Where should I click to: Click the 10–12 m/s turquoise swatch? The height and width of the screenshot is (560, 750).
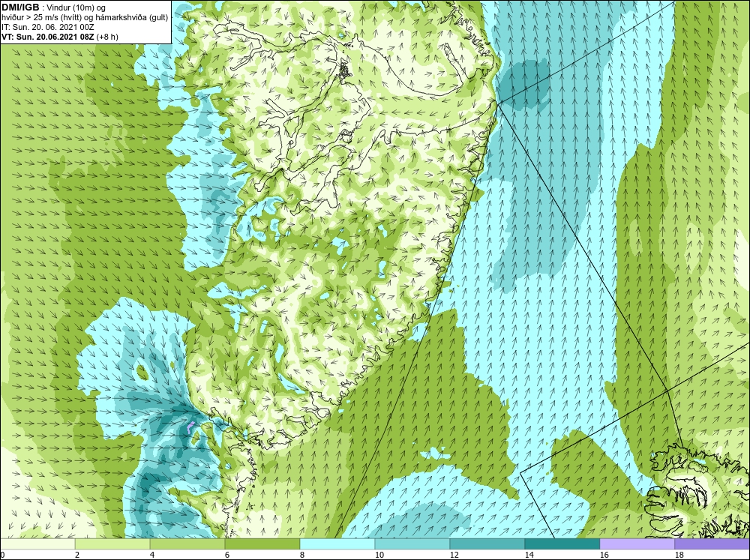412,544
